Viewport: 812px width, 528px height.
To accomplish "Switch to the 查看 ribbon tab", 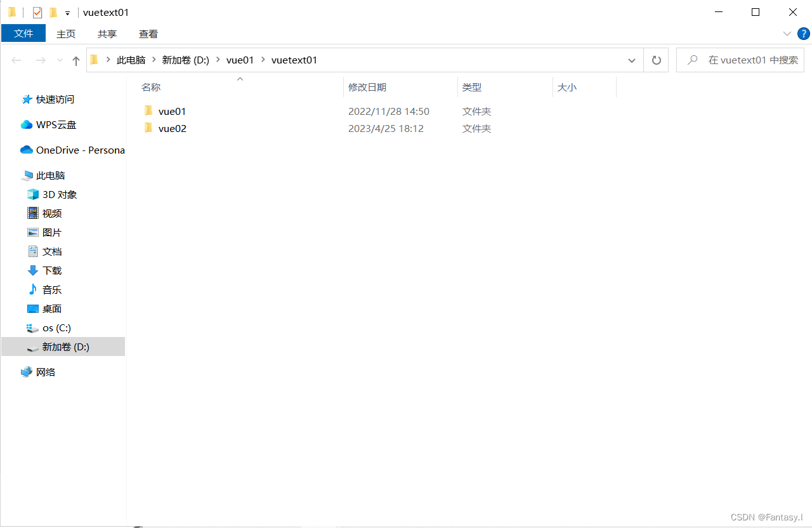I will point(148,34).
